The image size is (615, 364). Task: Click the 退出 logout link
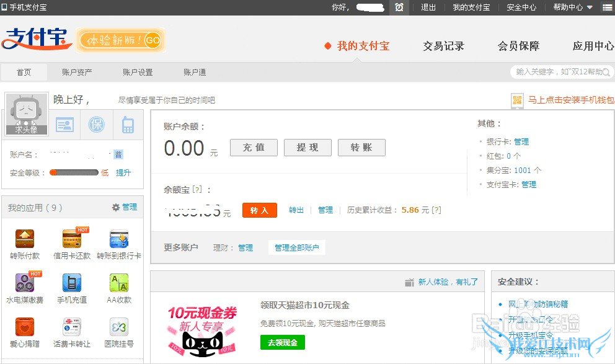pos(428,7)
